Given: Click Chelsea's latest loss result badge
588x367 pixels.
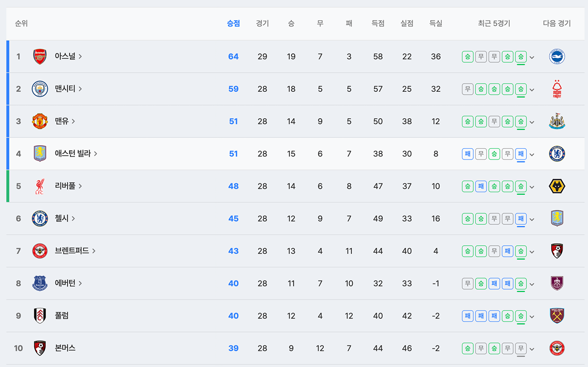Looking at the screenshot, I should click(x=521, y=218).
